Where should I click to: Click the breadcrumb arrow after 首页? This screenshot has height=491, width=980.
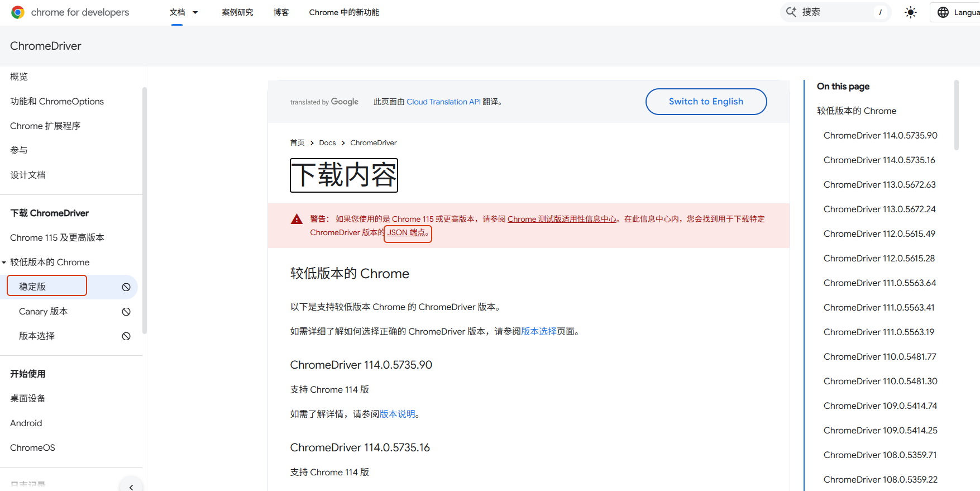click(x=312, y=143)
